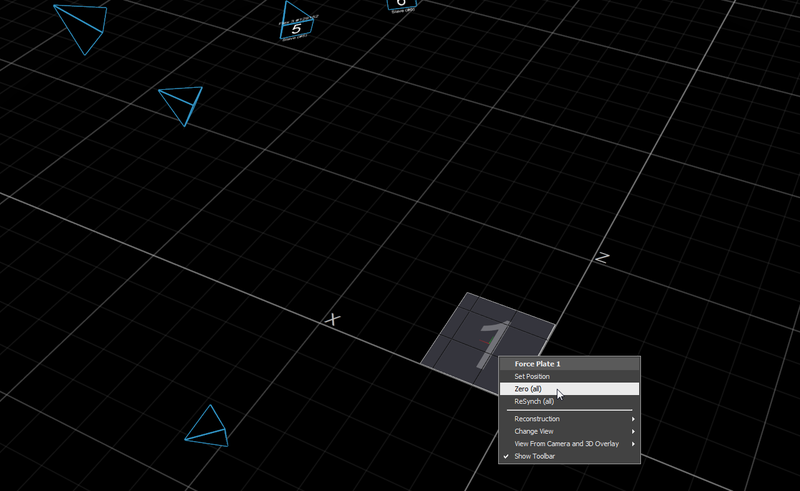Viewport: 800px width, 491px height.
Task: Select camera 5 in the 3D view
Action: tap(296, 23)
